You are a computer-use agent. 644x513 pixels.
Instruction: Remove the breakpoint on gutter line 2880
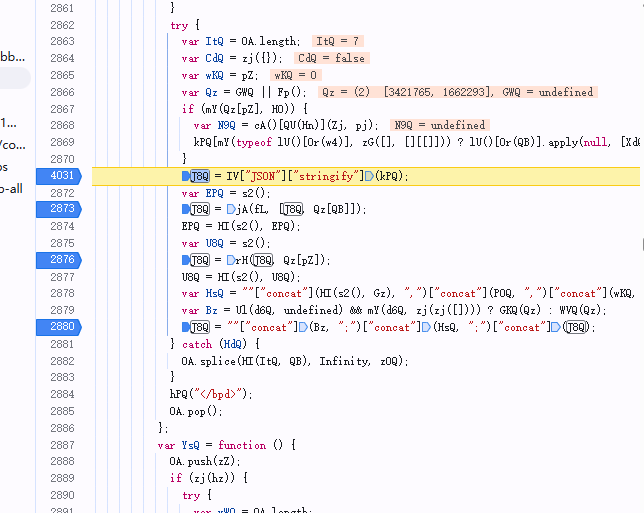pos(59,327)
